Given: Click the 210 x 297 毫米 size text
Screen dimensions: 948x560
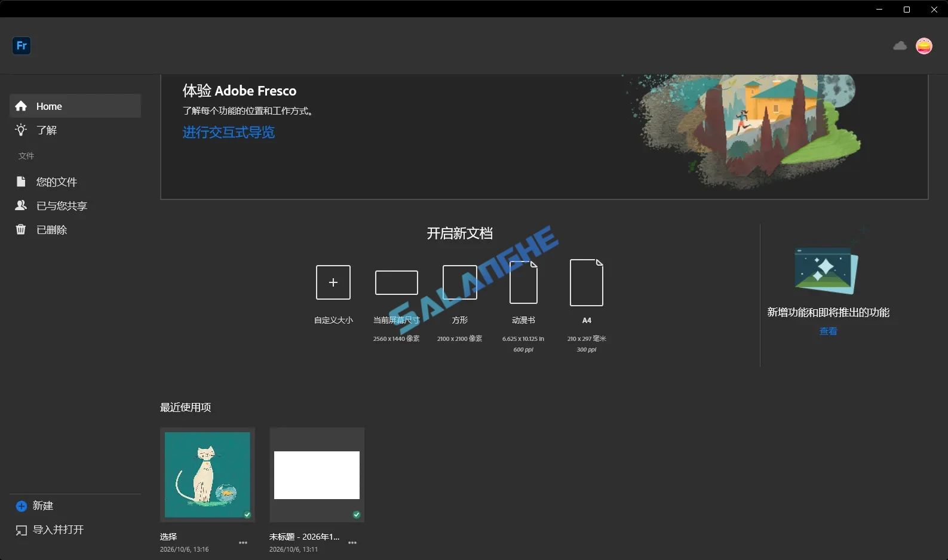Looking at the screenshot, I should coord(587,339).
